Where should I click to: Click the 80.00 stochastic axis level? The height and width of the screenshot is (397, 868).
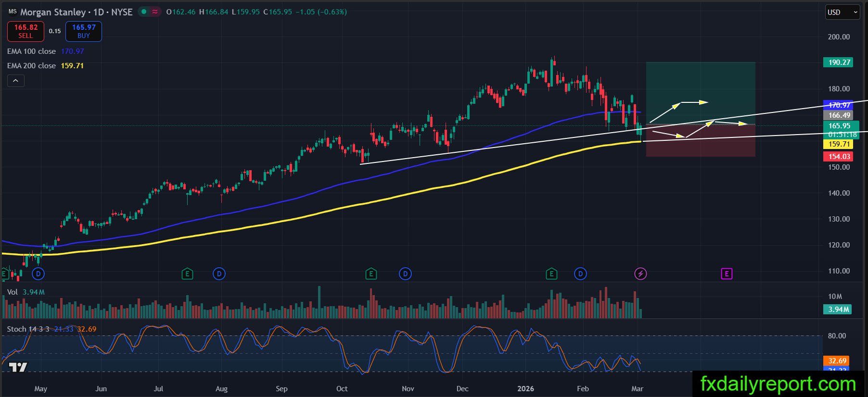[x=837, y=335]
